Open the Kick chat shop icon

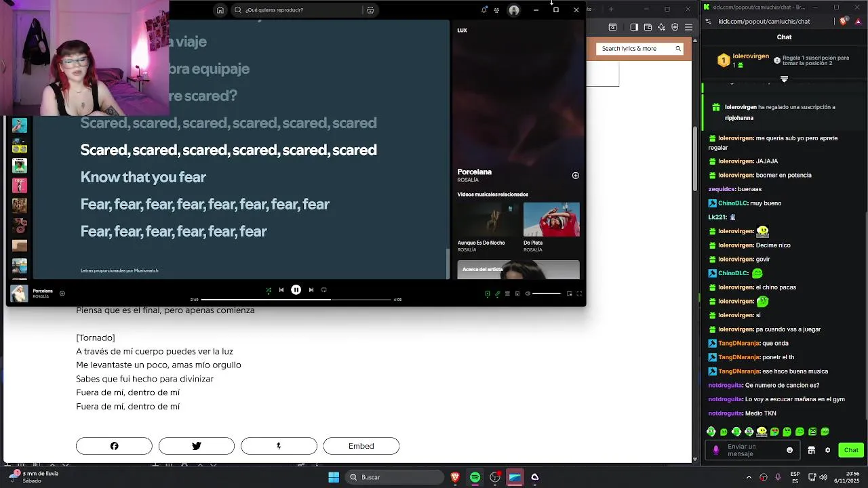(812, 450)
